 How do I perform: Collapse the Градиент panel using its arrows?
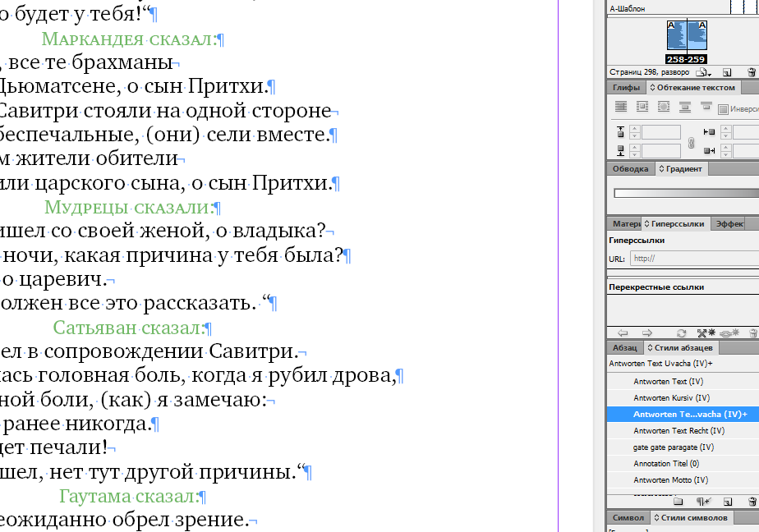click(662, 169)
